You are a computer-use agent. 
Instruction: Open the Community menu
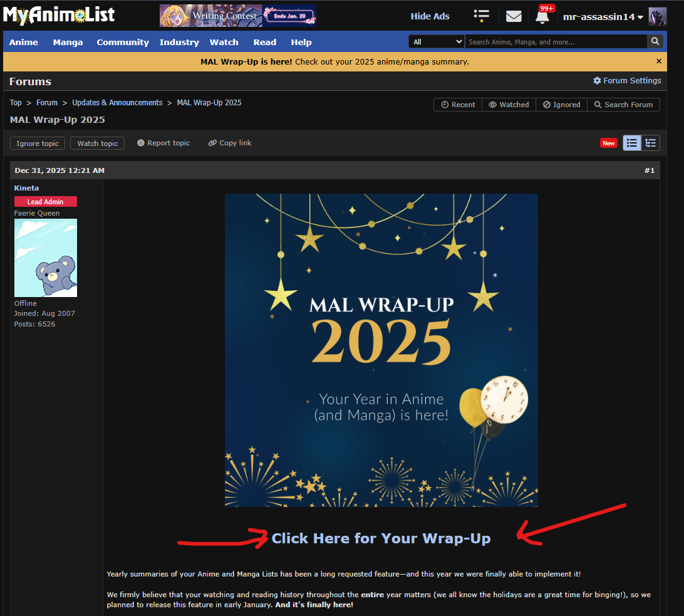[x=123, y=43]
